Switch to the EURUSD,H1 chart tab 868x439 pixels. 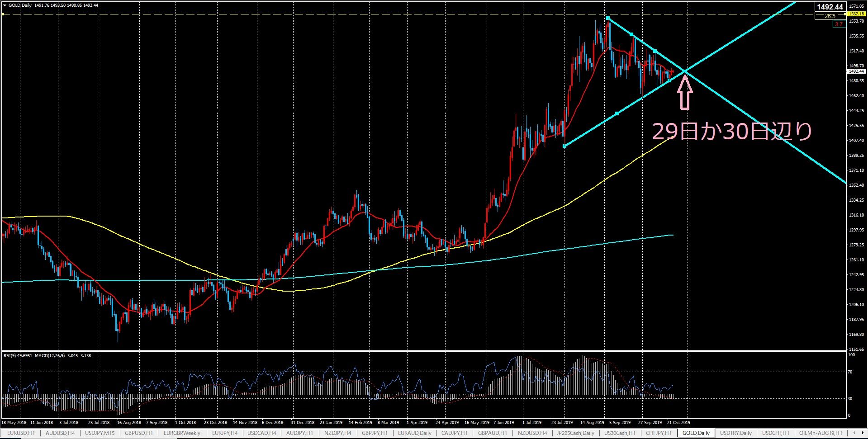pos(21,433)
